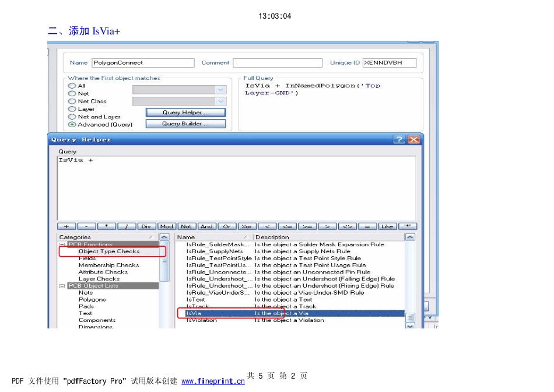Screen dimensions: 554x392
Task: Select the Net radio button
Action: tap(72, 93)
